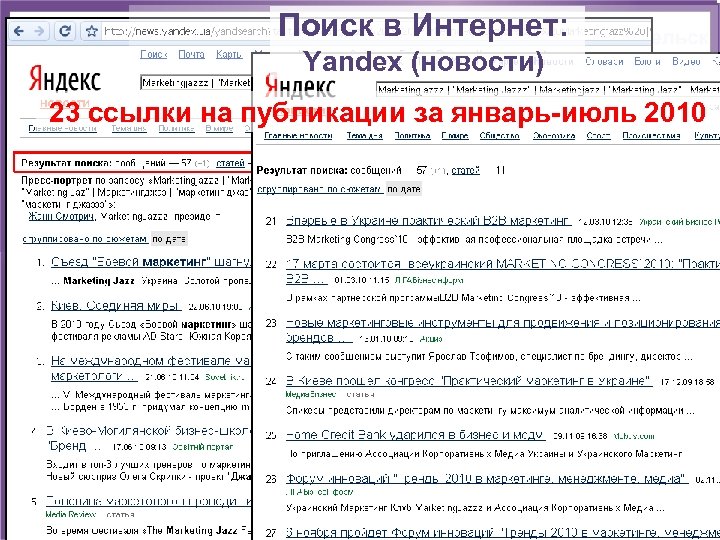The height and width of the screenshot is (540, 720).
Task: Click the search query field in front window
Action: [548, 90]
